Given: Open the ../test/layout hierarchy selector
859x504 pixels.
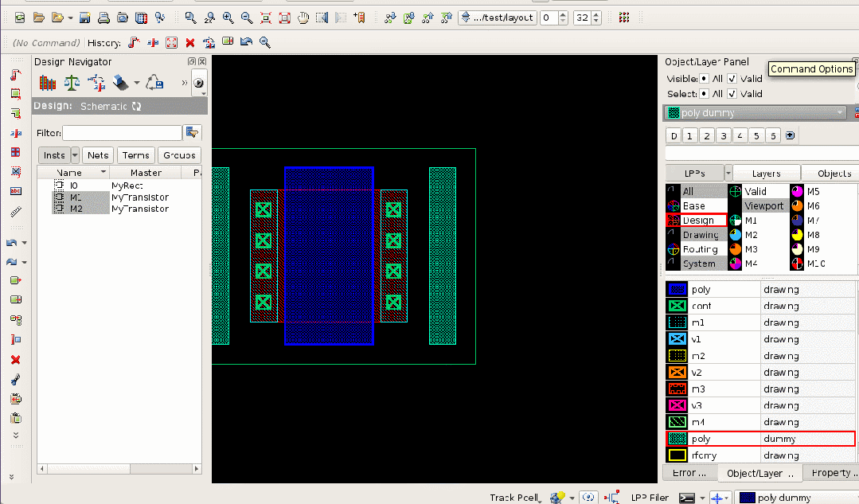Looking at the screenshot, I should click(498, 18).
